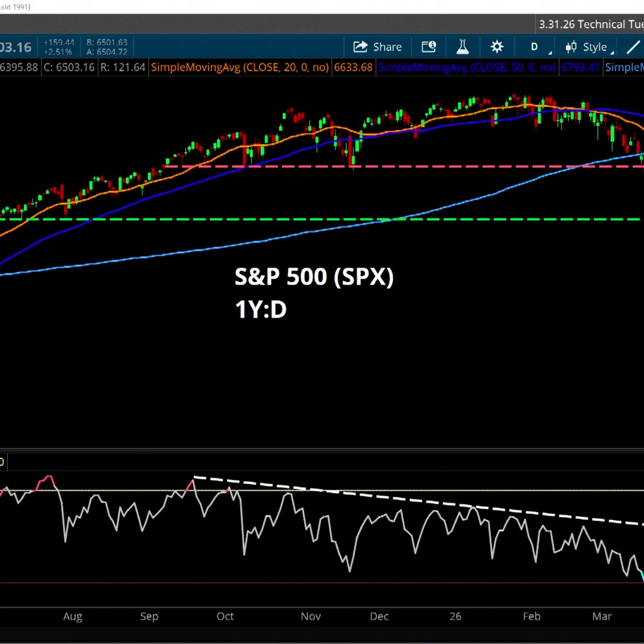The width and height of the screenshot is (644, 644).
Task: Click the bid price B: 6501.63
Action: (107, 42)
